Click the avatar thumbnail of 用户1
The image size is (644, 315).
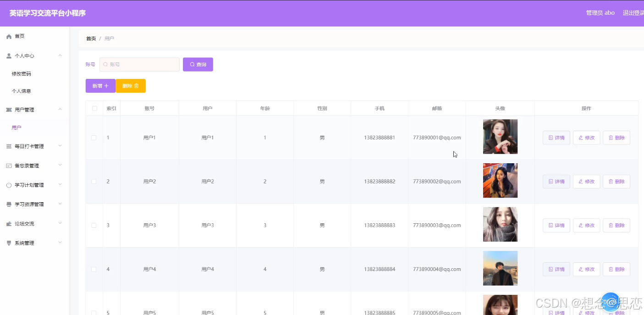click(x=500, y=137)
